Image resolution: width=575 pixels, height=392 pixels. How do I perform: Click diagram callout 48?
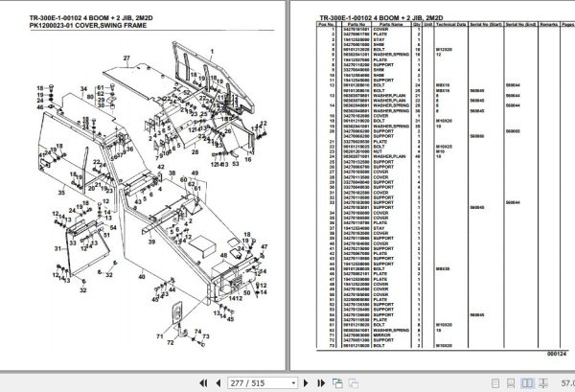tap(223, 256)
